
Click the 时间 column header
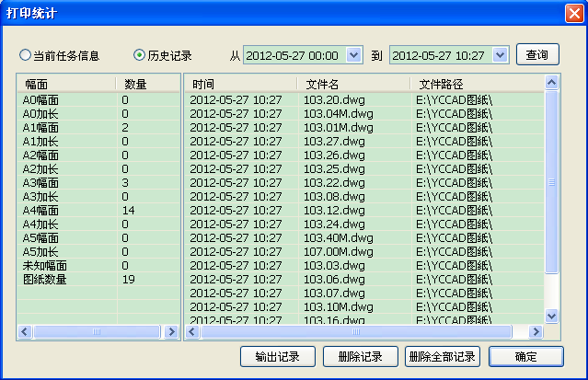click(x=241, y=84)
